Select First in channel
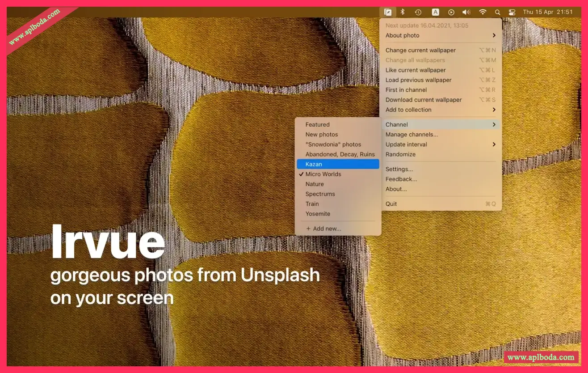Image resolution: width=588 pixels, height=373 pixels. [441, 90]
